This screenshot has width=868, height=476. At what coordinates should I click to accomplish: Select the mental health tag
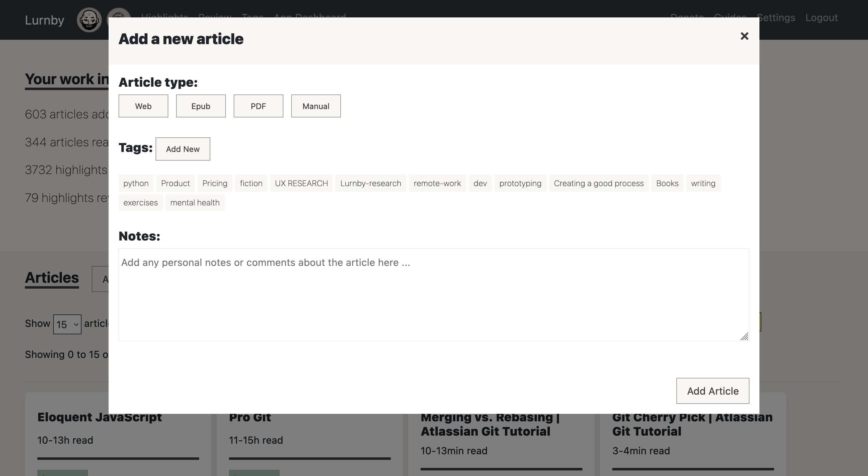click(195, 203)
